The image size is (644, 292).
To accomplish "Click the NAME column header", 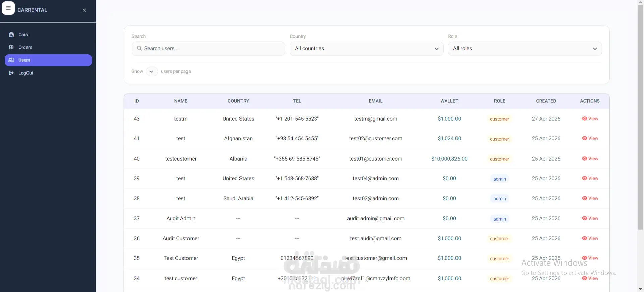I will tap(181, 101).
